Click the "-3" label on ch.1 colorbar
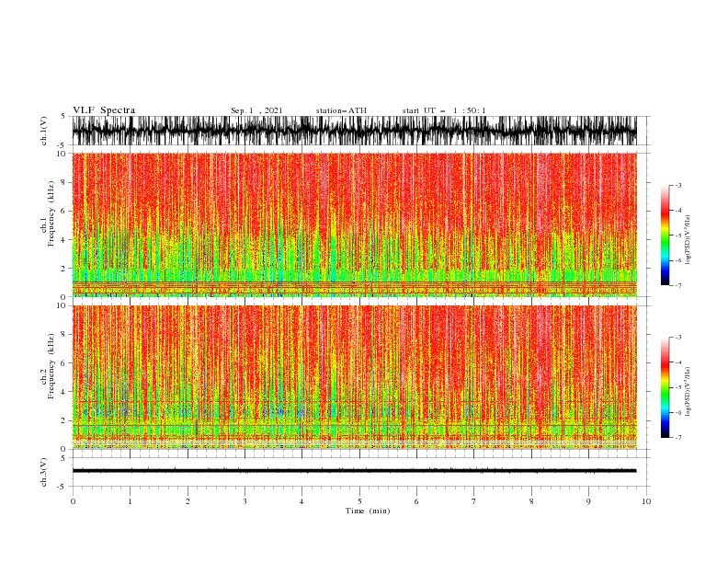 (677, 185)
